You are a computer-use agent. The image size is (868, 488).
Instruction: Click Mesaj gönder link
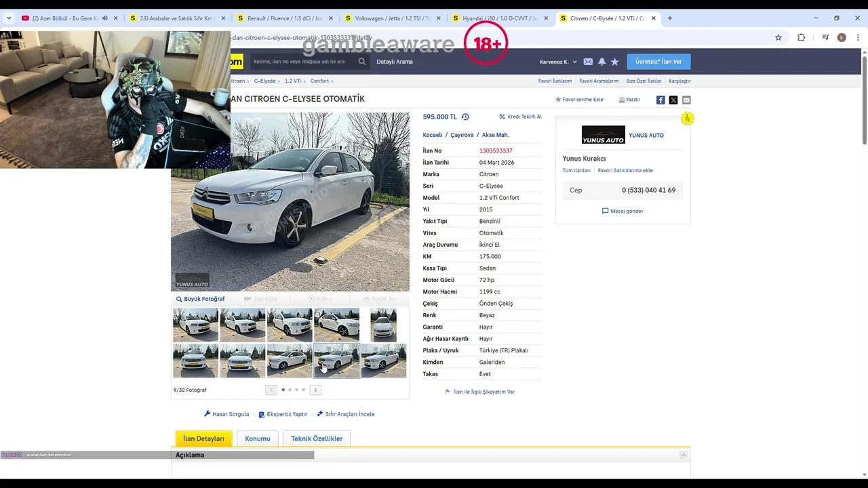coord(623,211)
